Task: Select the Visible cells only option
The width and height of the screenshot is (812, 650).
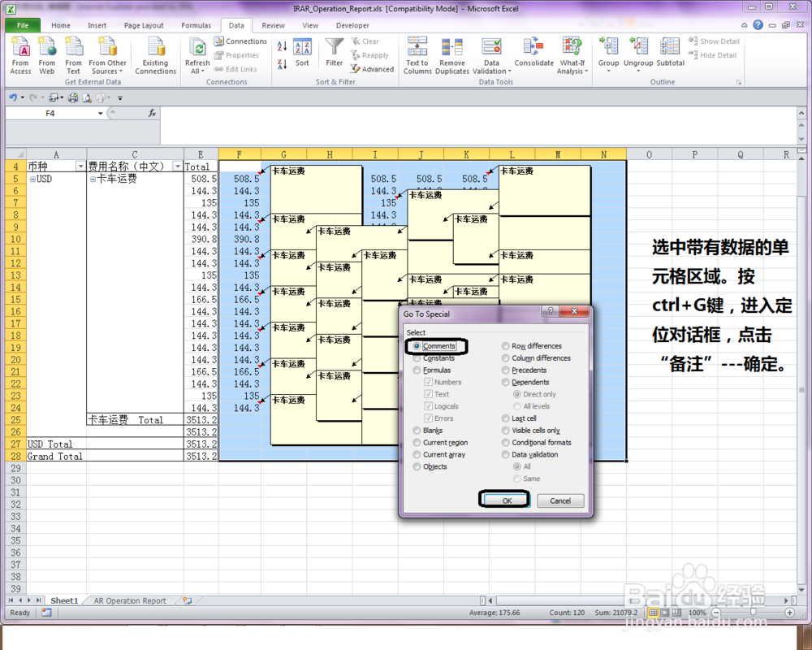Action: pyautogui.click(x=505, y=431)
